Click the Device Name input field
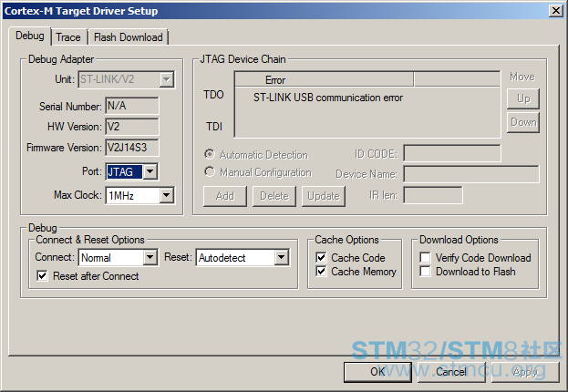 click(x=471, y=174)
